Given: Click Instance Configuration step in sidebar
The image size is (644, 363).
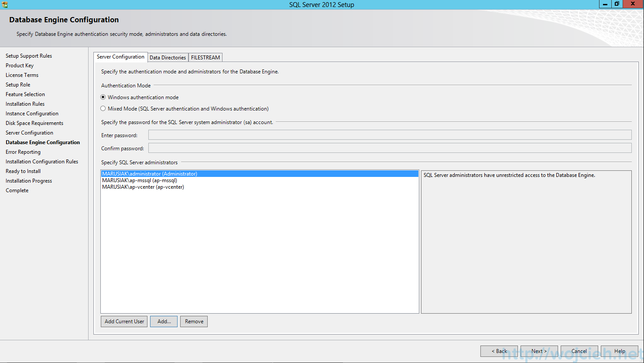Looking at the screenshot, I should tap(32, 114).
